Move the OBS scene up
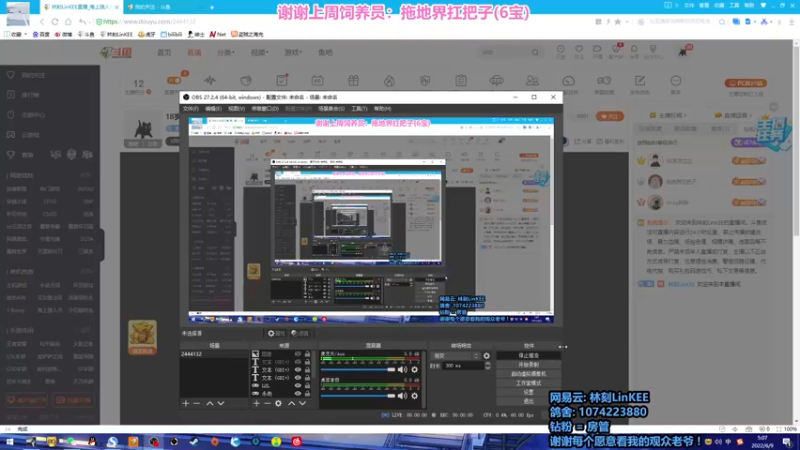This screenshot has height=450, width=800. click(210, 404)
